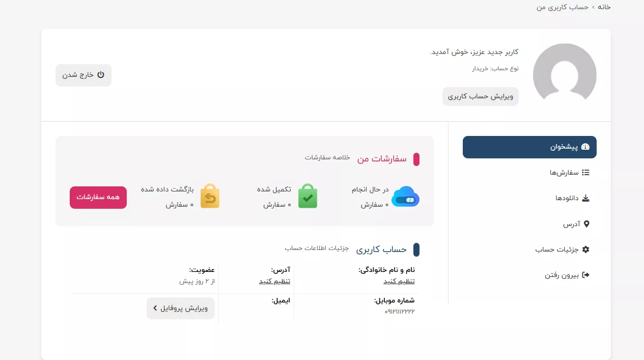The width and height of the screenshot is (644, 360).
Task: Click the map pin icon beside آدرس
Action: (586, 224)
